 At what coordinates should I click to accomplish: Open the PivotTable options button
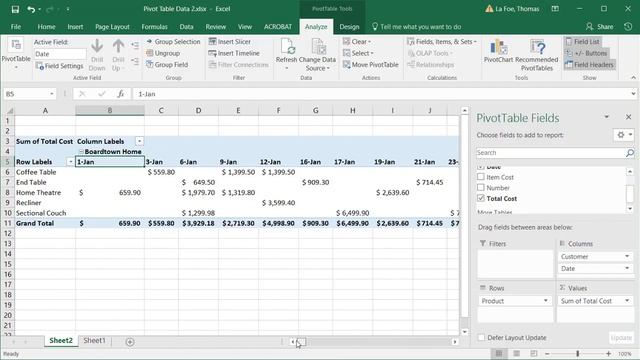[x=16, y=54]
